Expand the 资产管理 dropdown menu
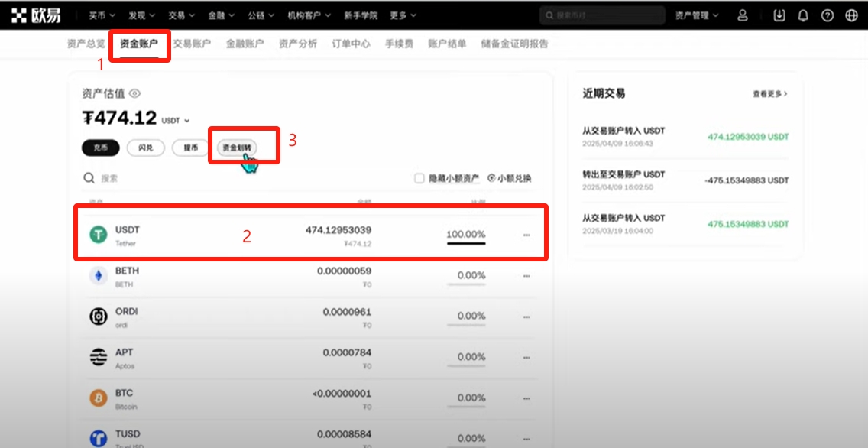 tap(697, 15)
